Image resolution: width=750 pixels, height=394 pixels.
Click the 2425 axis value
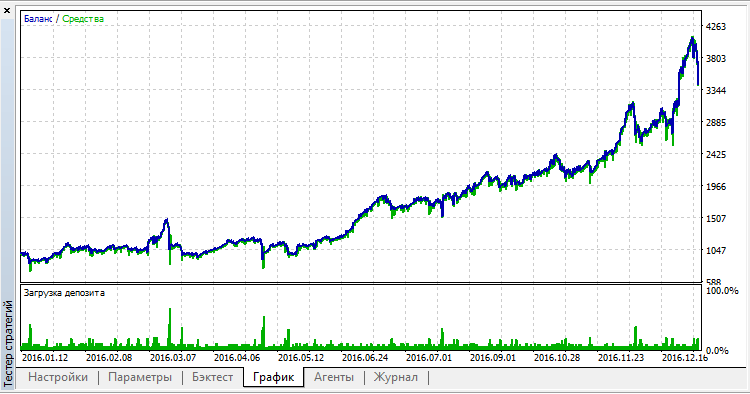[716, 155]
